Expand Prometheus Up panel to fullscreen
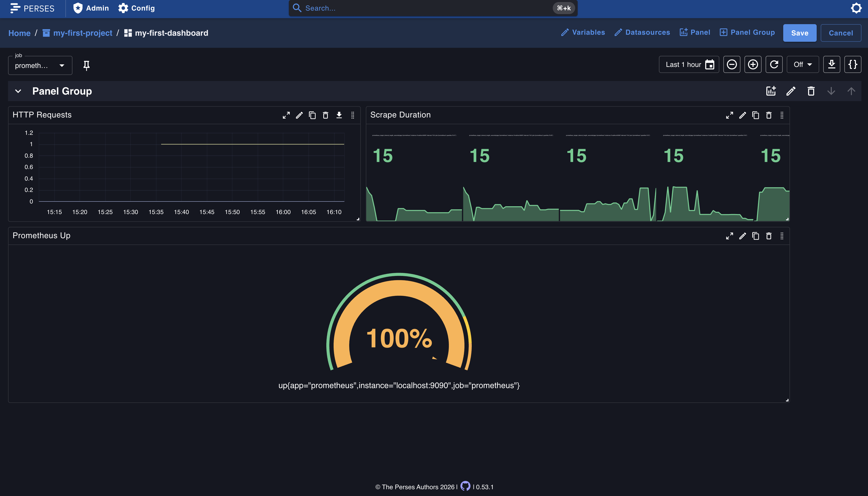The height and width of the screenshot is (496, 868). click(729, 236)
